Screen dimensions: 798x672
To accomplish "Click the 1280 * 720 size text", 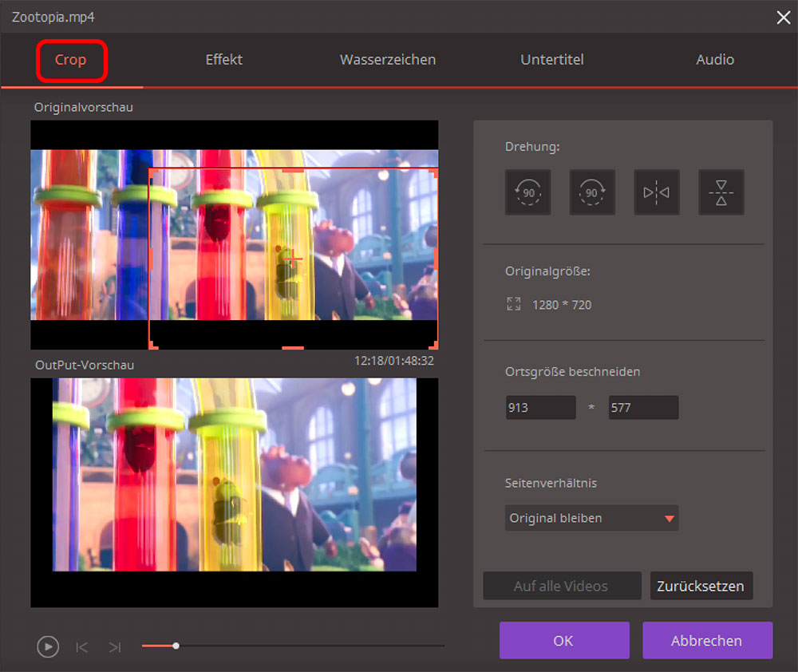I will click(562, 305).
